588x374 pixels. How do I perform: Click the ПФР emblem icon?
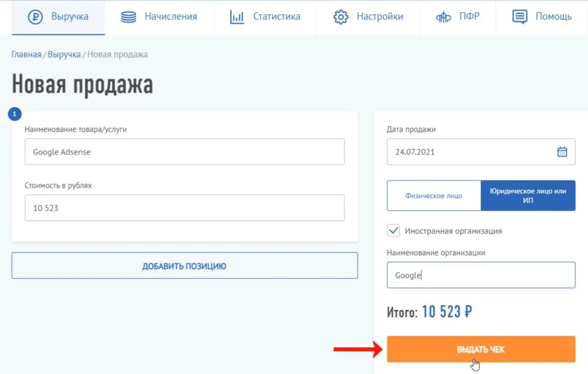pos(443,17)
